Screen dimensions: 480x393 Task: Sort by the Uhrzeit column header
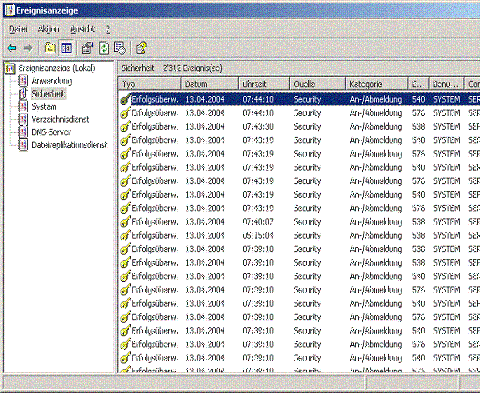[x=264, y=84]
